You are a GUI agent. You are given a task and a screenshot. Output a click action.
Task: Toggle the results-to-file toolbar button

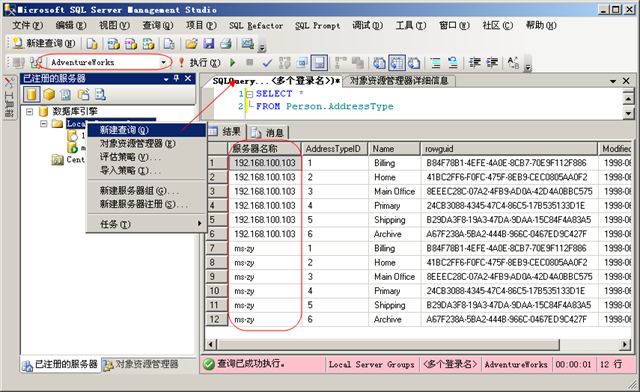click(413, 63)
